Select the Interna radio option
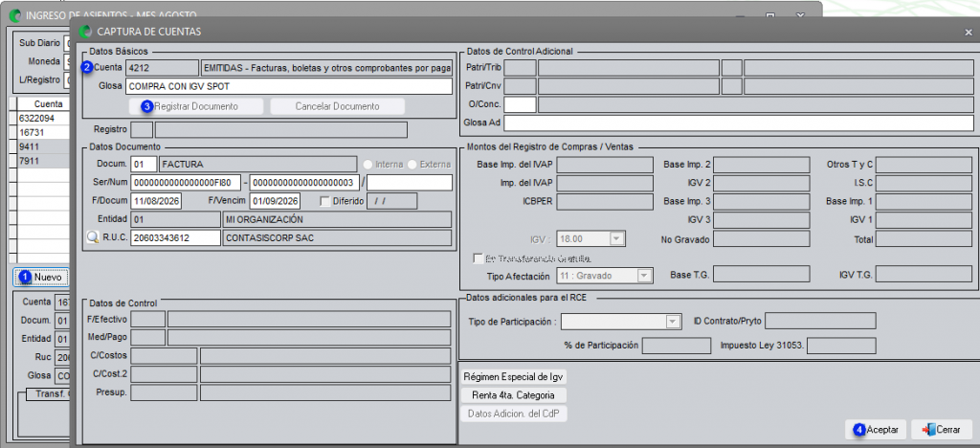 coord(368,165)
